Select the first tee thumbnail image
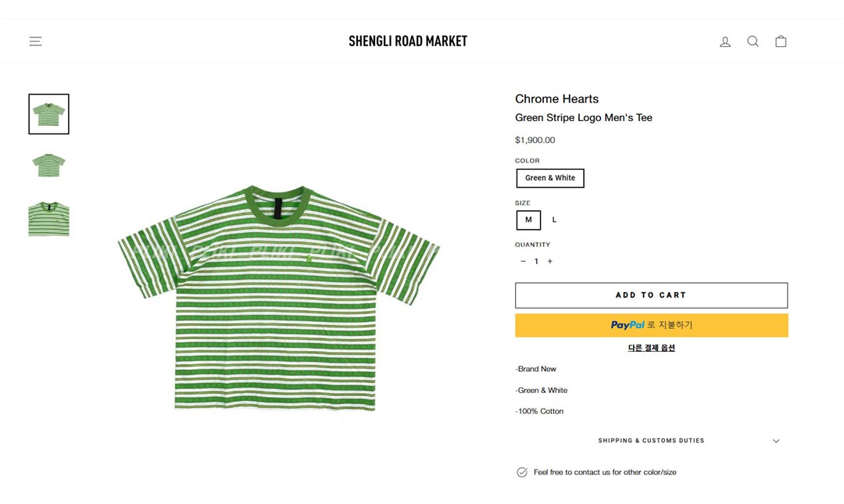Image resolution: width=844 pixels, height=504 pixels. (x=48, y=114)
